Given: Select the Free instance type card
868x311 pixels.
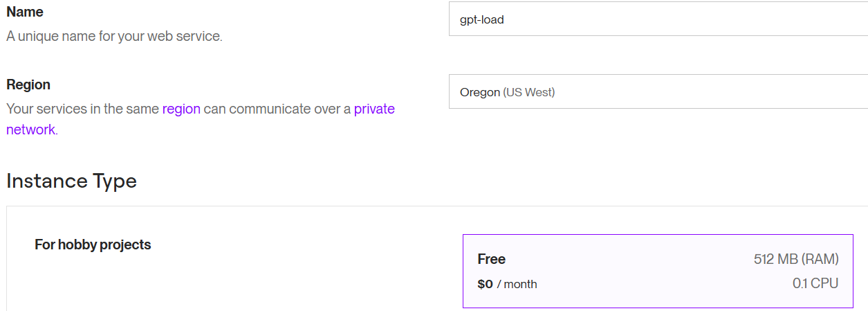Looking at the screenshot, I should [657, 271].
